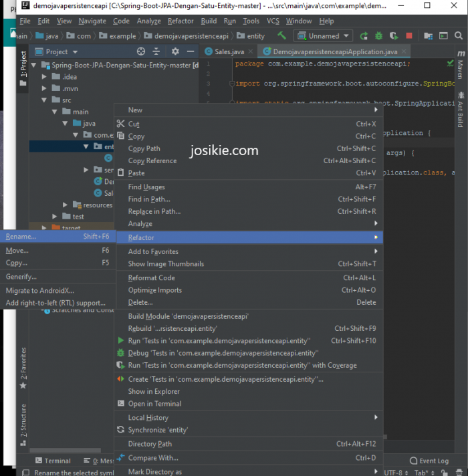
Task: Toggle the 1: Project side tab
Action: pos(23,68)
